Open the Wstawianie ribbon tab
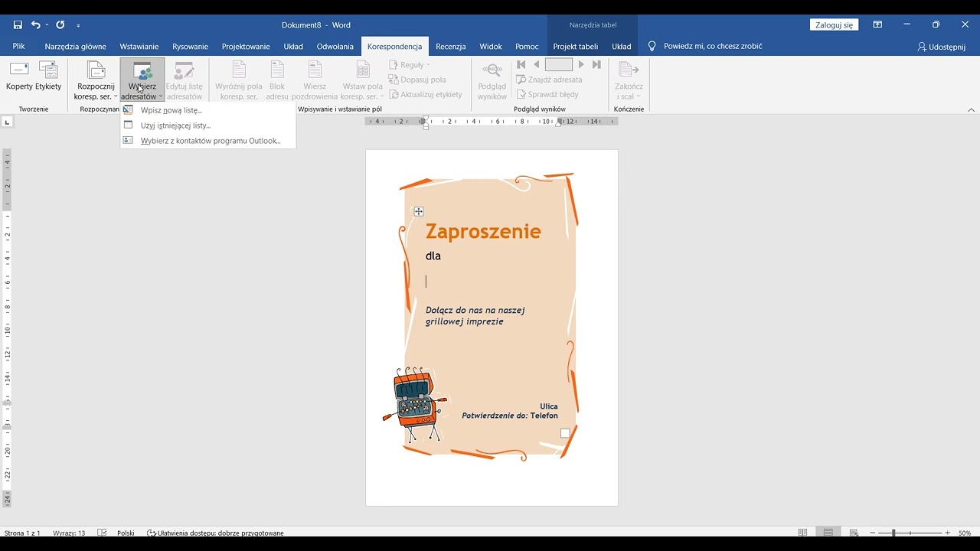The image size is (980, 551). pos(139,46)
